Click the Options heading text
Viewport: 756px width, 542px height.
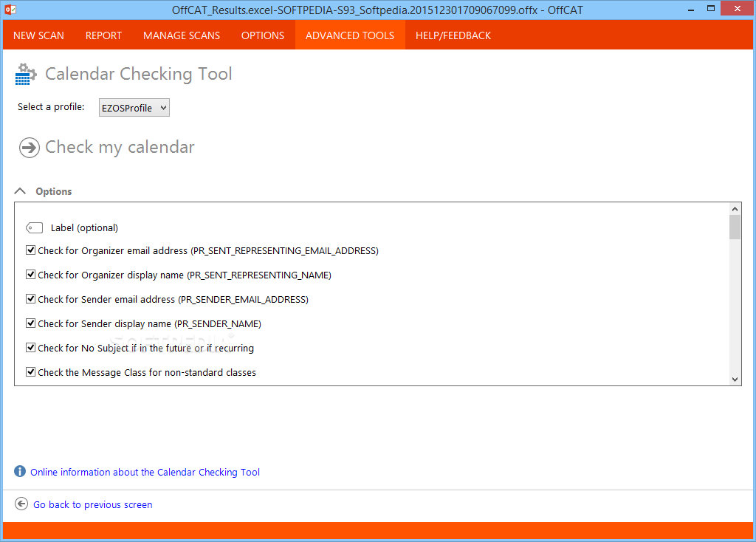point(53,191)
